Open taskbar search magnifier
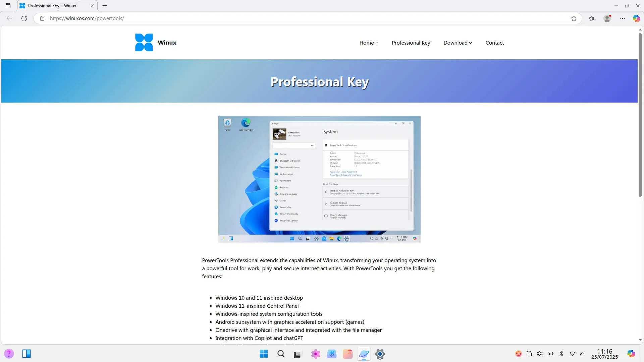The image size is (644, 362). tap(281, 354)
